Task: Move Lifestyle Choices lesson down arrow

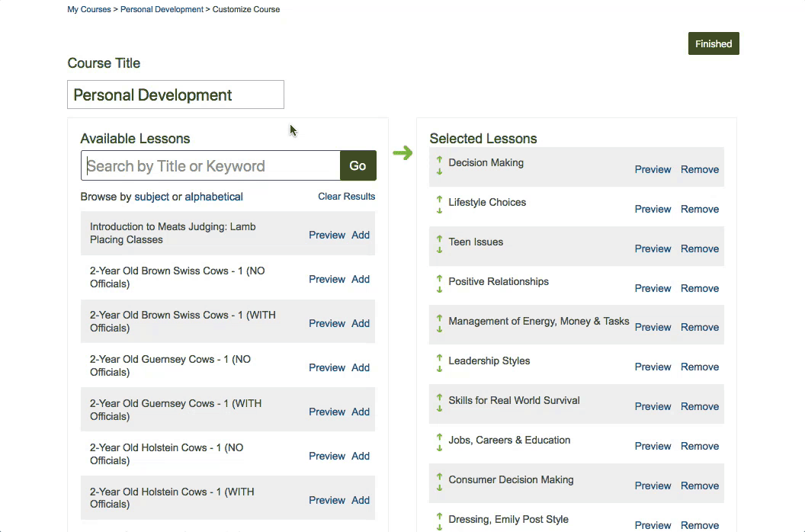Action: [439, 211]
